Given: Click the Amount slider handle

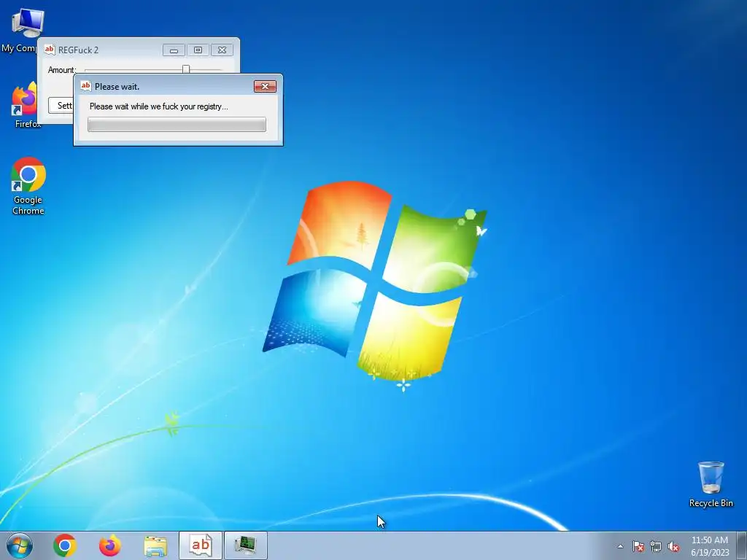Looking at the screenshot, I should pos(186,69).
